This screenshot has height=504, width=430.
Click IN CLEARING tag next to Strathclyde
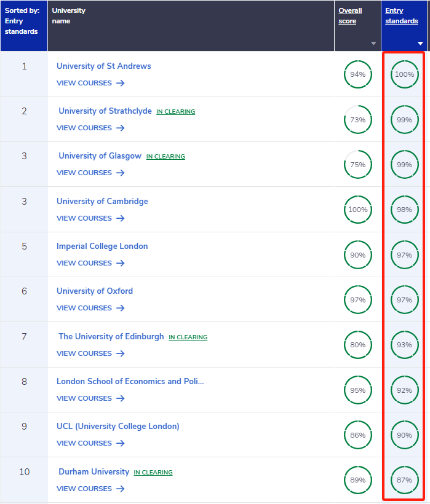pyautogui.click(x=175, y=111)
